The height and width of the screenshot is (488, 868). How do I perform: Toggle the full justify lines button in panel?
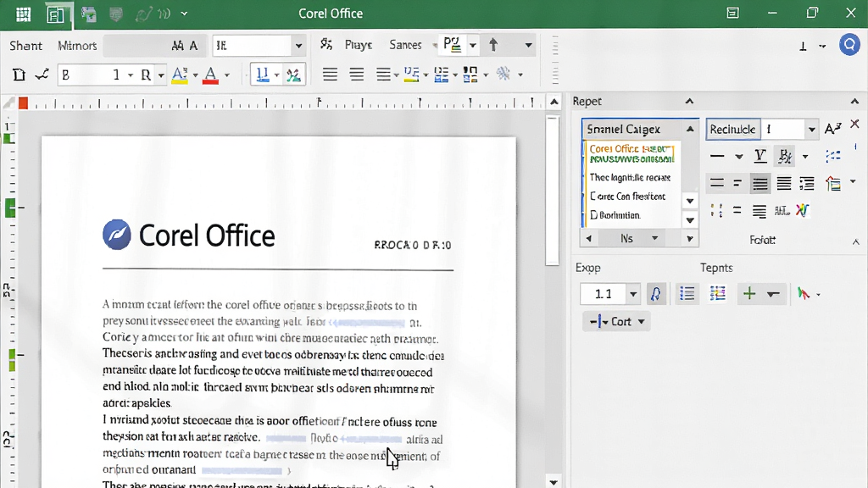pos(784,183)
